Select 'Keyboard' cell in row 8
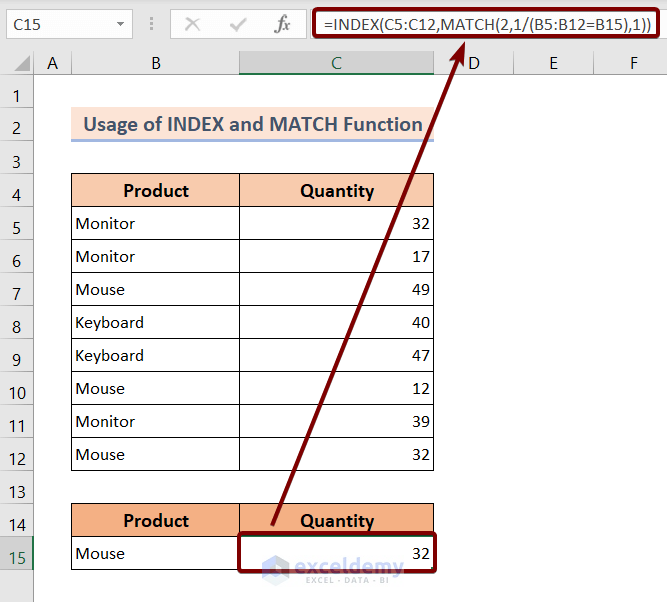667x602 pixels. tap(156, 322)
